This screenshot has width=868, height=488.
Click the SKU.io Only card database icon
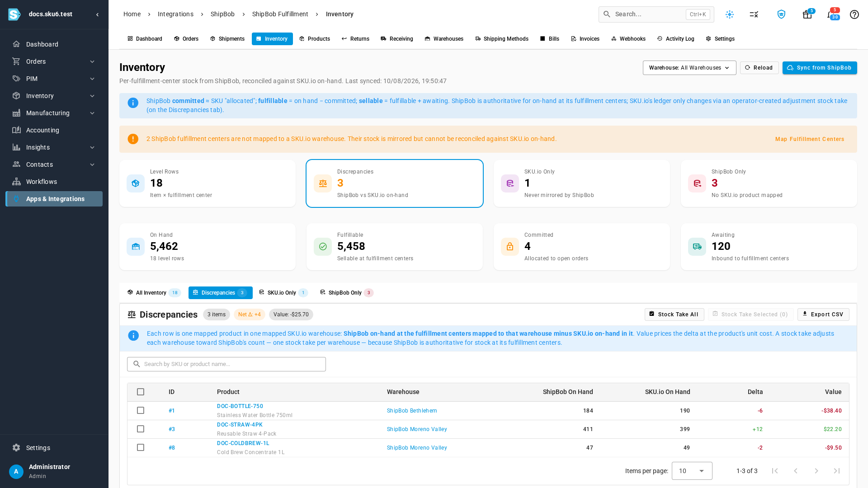point(510,183)
